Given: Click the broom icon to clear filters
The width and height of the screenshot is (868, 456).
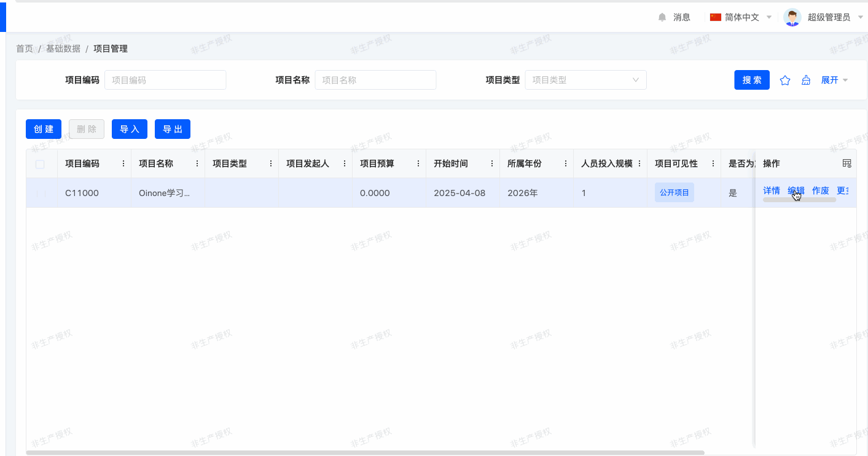Looking at the screenshot, I should (806, 81).
